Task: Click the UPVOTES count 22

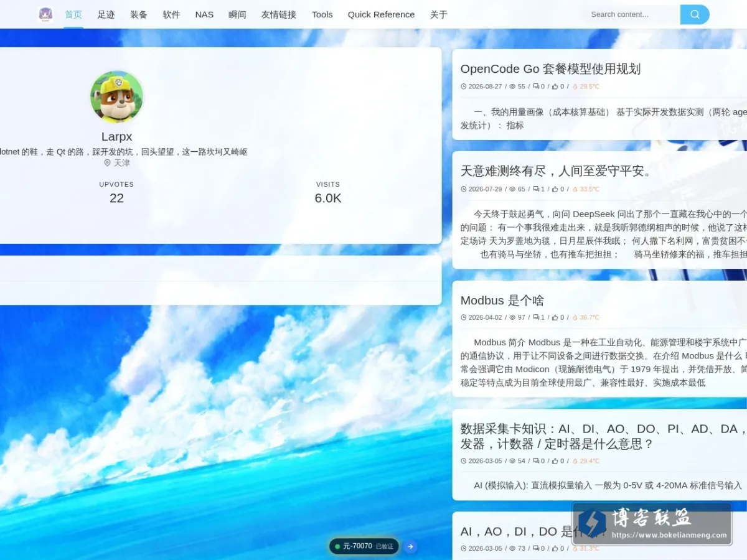Action: point(116,198)
